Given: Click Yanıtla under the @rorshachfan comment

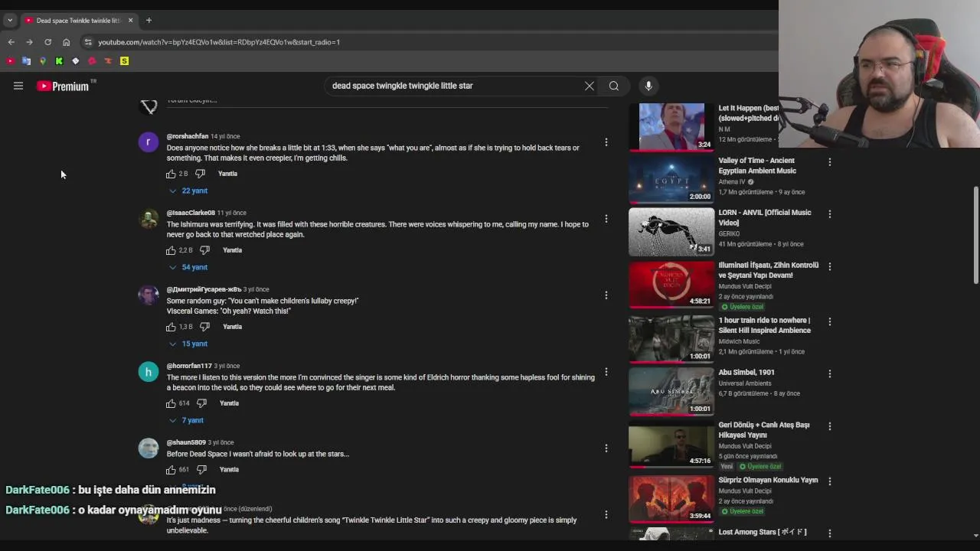Looking at the screenshot, I should pyautogui.click(x=227, y=174).
